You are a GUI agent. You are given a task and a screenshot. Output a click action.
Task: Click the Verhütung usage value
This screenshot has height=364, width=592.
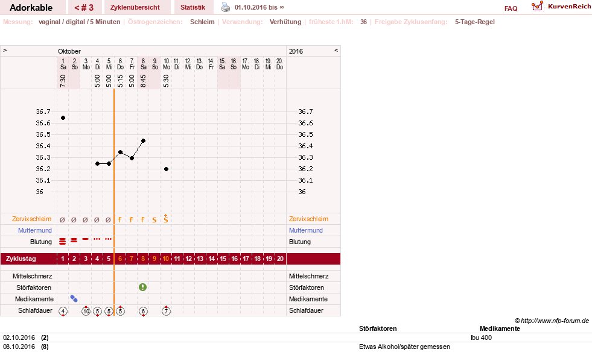point(285,22)
